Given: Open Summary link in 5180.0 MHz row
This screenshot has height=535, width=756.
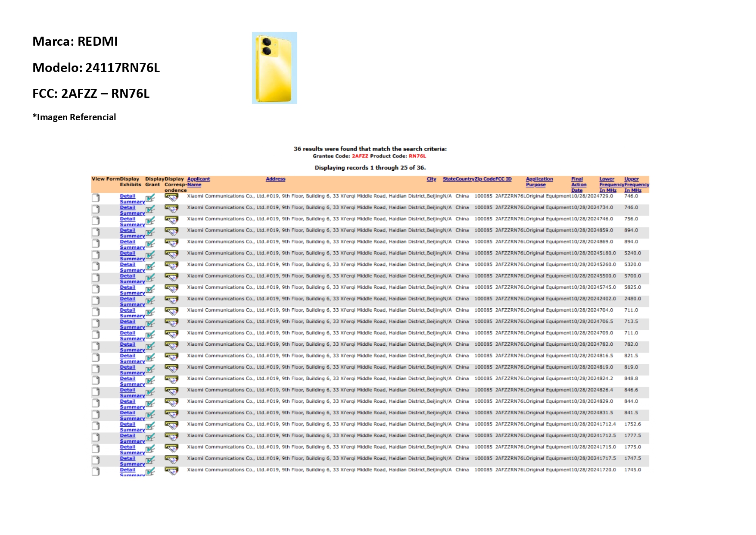Looking at the screenshot, I should tap(132, 259).
